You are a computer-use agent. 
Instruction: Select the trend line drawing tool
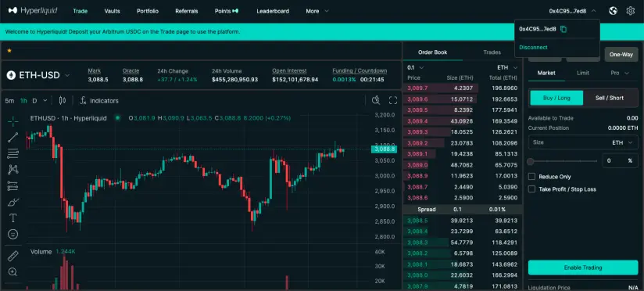(x=13, y=137)
